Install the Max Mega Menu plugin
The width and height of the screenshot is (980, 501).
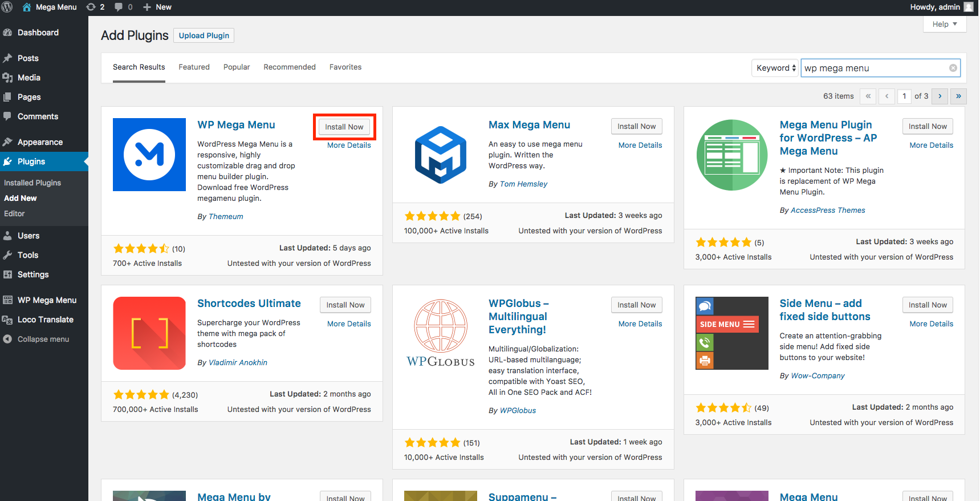637,126
